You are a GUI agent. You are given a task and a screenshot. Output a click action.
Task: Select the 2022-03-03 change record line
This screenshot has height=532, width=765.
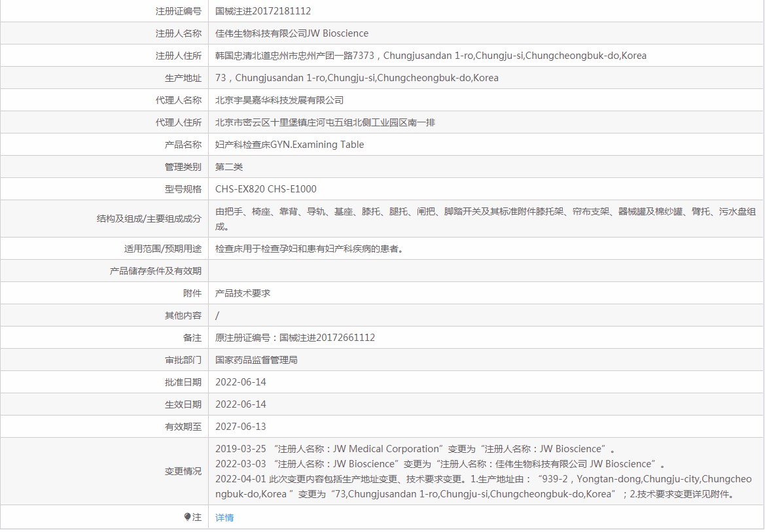(440, 464)
